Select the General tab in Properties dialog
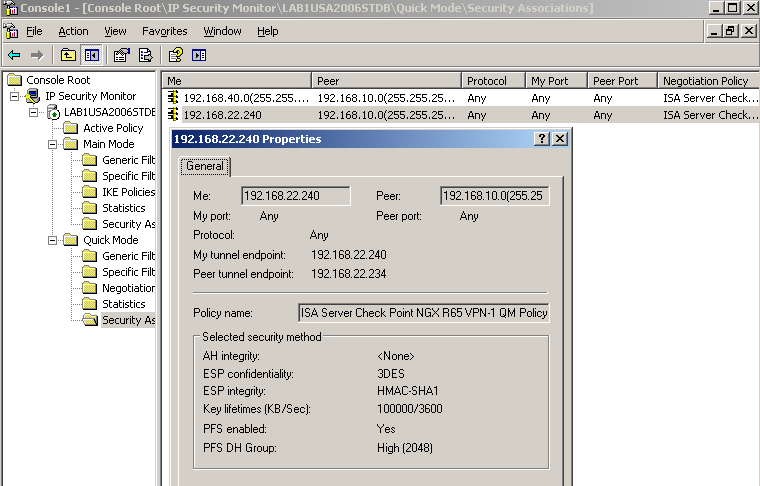The height and width of the screenshot is (486, 760). coord(205,166)
